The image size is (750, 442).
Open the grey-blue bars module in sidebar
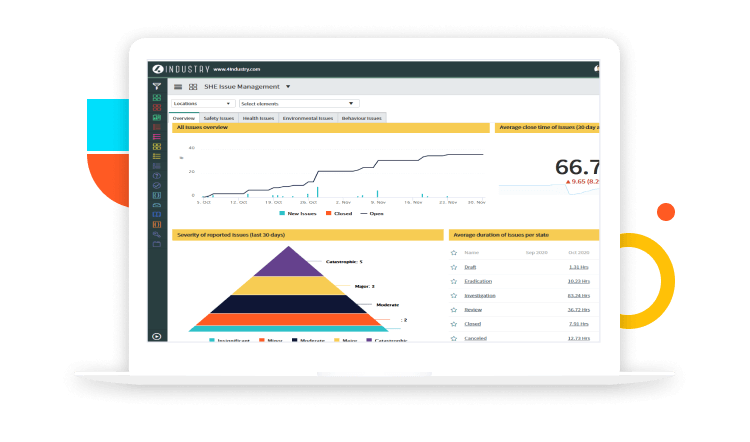(x=156, y=166)
